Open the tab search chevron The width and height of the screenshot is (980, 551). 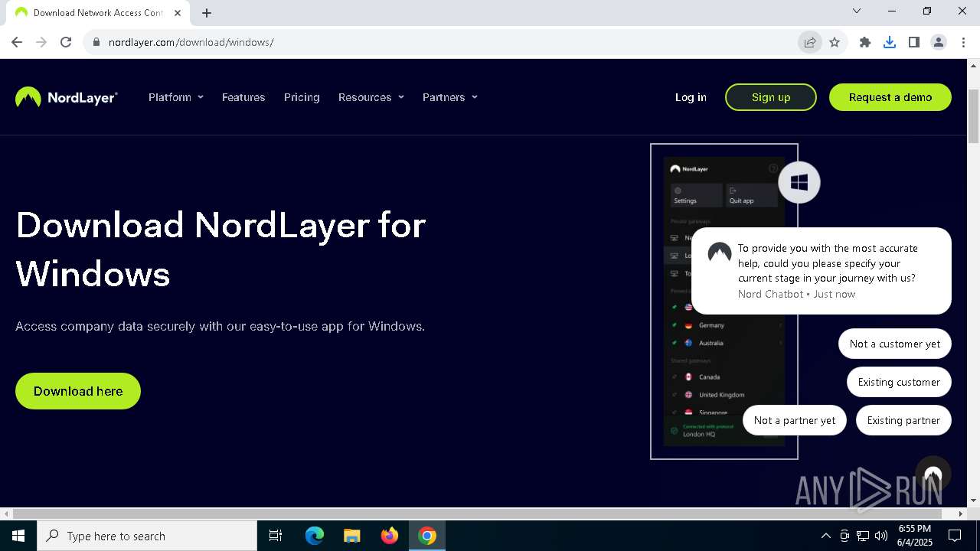point(857,11)
